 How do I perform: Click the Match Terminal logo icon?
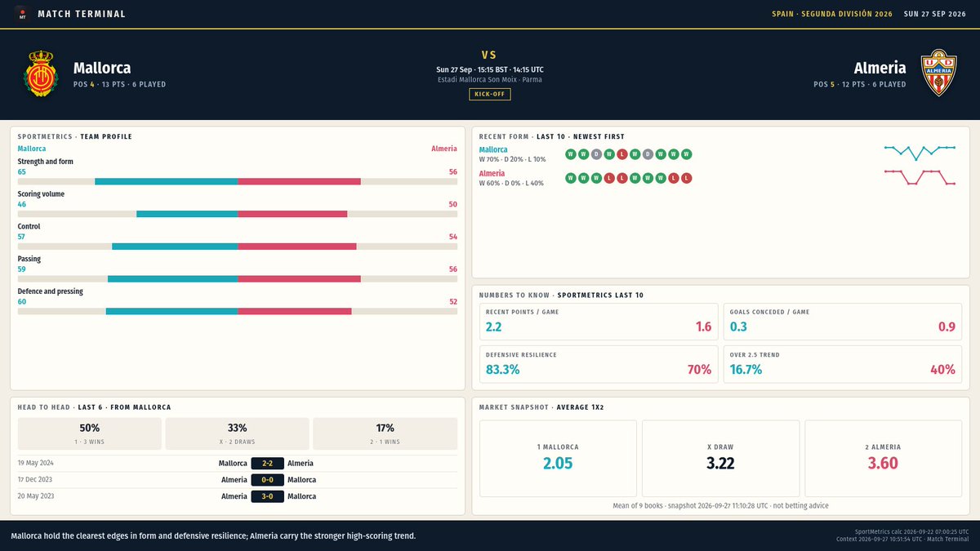22,14
